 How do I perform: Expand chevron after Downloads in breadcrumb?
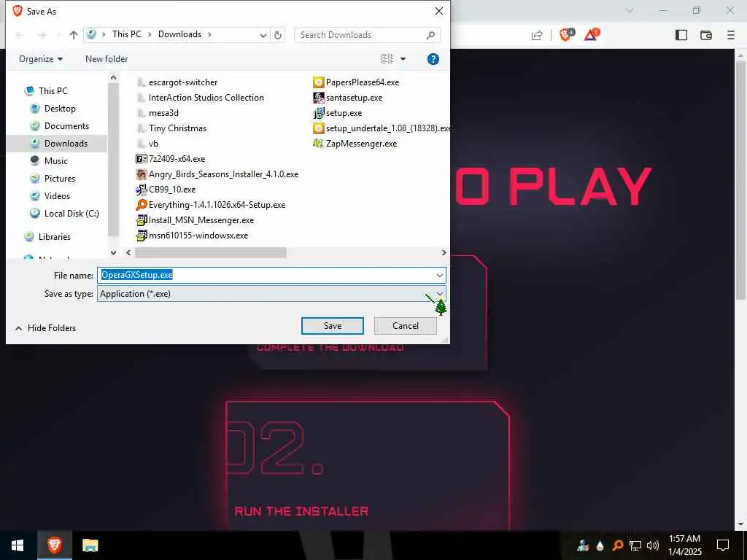click(209, 34)
